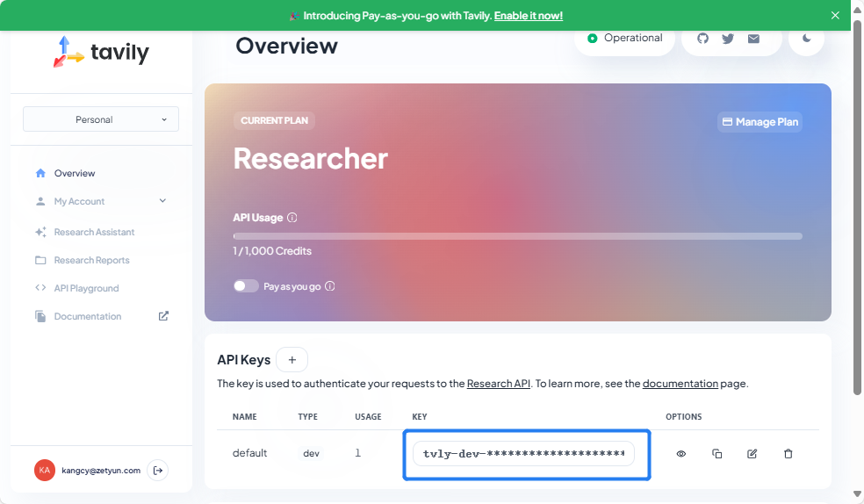Open the GitHub icon link
The image size is (864, 504).
click(702, 39)
